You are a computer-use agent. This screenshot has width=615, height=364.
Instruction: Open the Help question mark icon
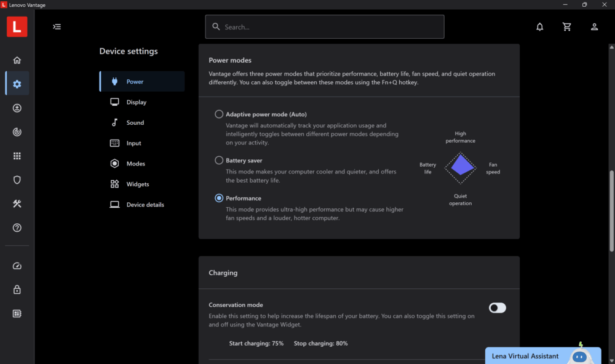pyautogui.click(x=17, y=228)
